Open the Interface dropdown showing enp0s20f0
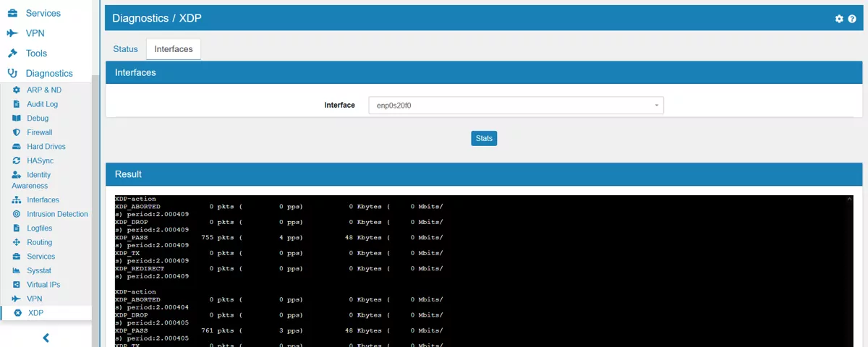This screenshot has width=868, height=347. pos(516,106)
